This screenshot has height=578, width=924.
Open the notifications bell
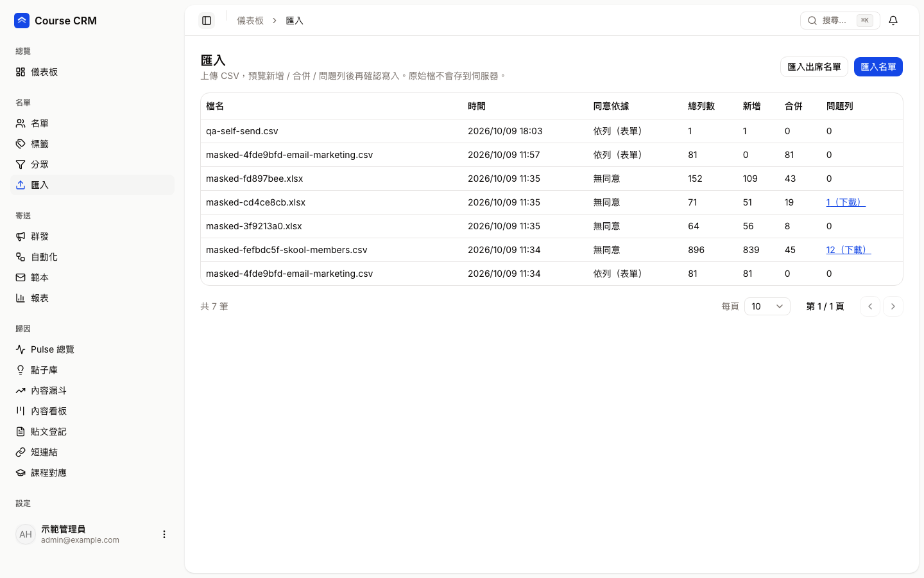pyautogui.click(x=893, y=21)
